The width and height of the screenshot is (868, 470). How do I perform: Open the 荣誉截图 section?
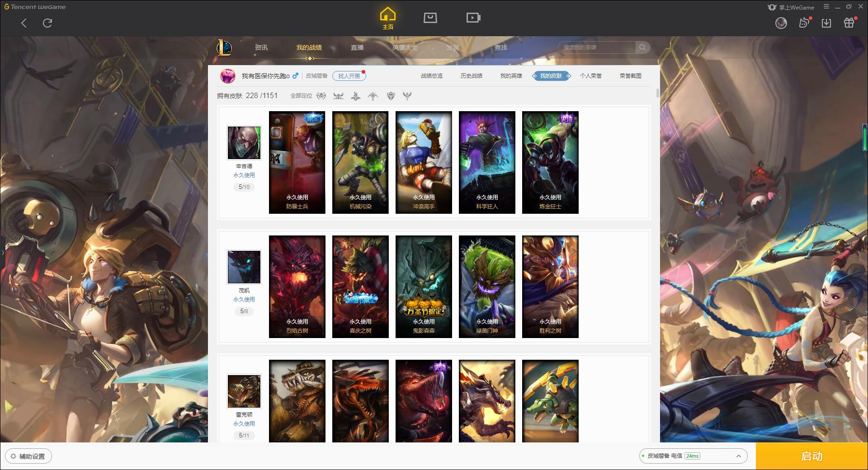pyautogui.click(x=631, y=76)
